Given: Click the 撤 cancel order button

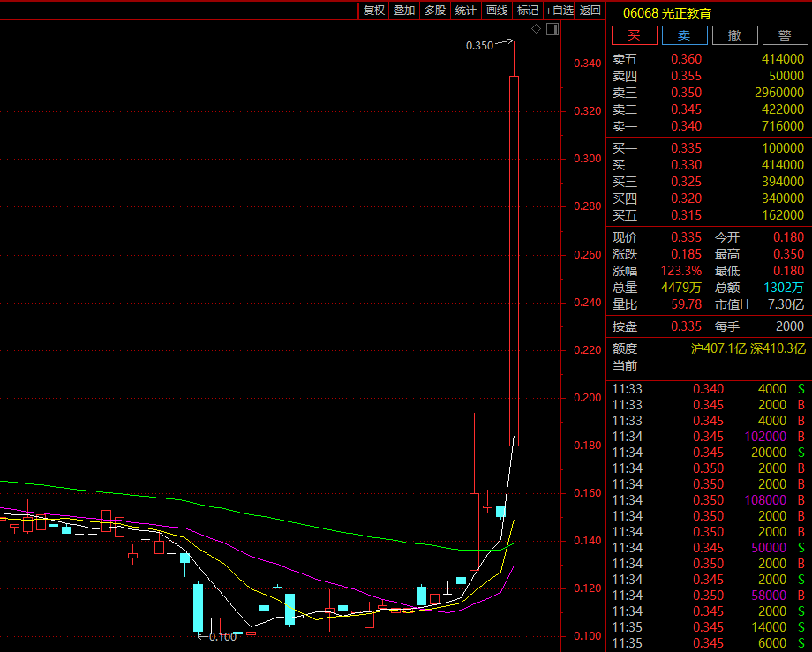Looking at the screenshot, I should tap(734, 35).
